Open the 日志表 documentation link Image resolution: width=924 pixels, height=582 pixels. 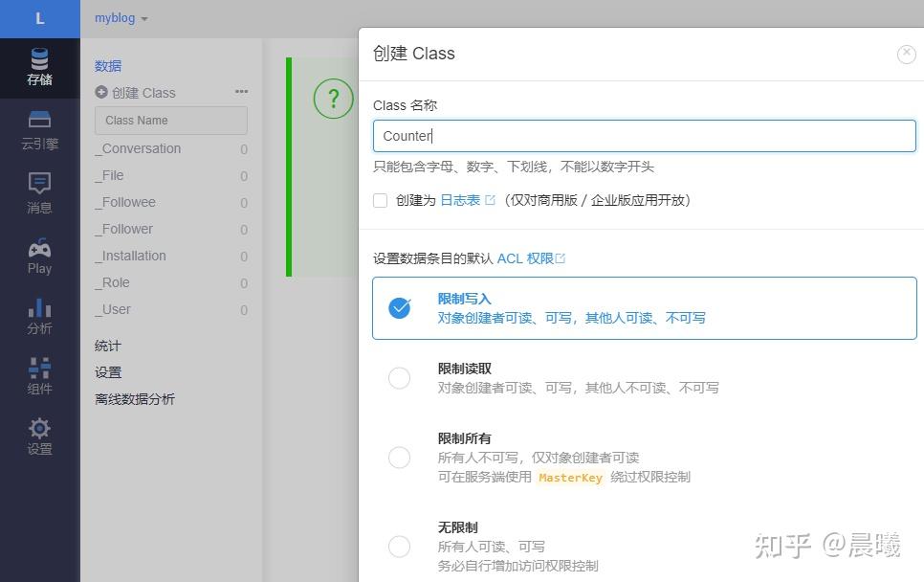[459, 200]
